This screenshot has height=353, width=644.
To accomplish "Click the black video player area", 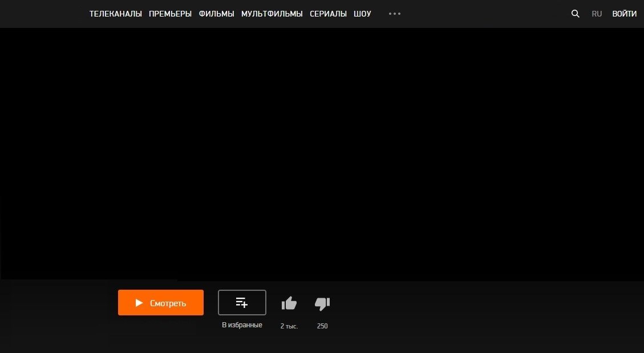I will 322,154.
